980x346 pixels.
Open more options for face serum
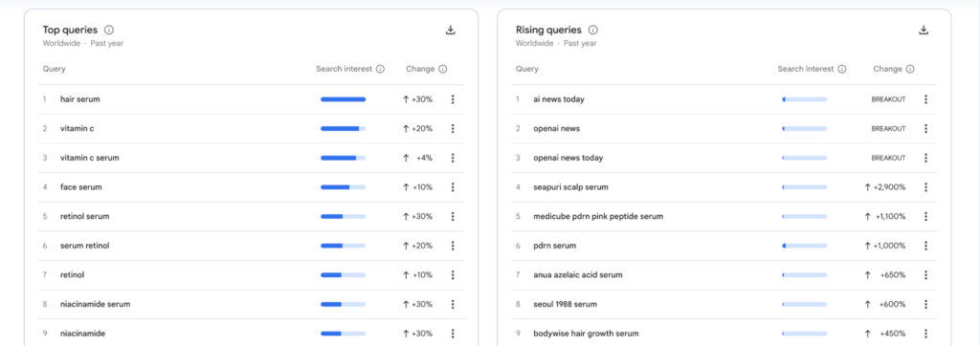click(453, 187)
